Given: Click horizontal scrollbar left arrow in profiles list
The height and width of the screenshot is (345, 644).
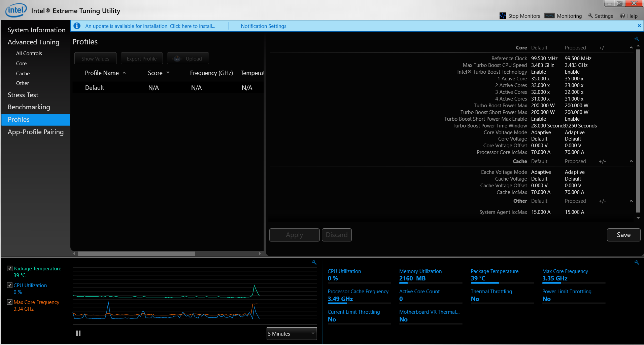Looking at the screenshot, I should click(74, 254).
